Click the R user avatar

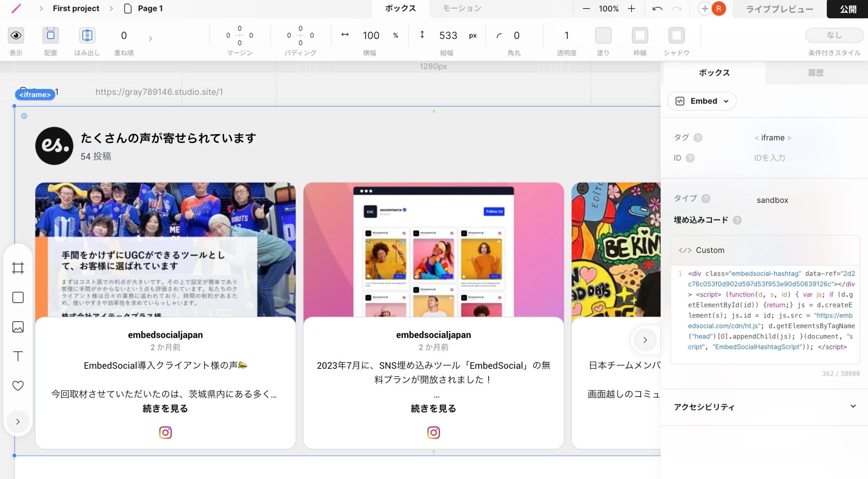tap(718, 9)
